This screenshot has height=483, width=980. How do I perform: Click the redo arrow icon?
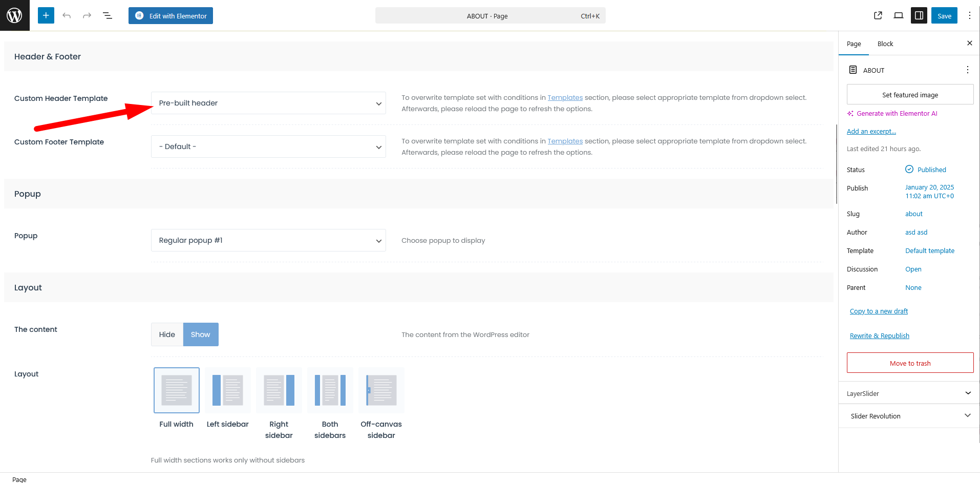(87, 15)
